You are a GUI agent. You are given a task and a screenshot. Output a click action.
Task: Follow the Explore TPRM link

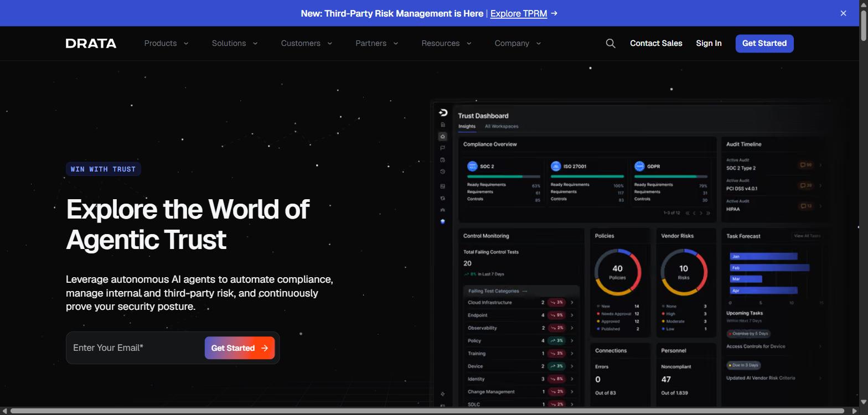tap(519, 13)
